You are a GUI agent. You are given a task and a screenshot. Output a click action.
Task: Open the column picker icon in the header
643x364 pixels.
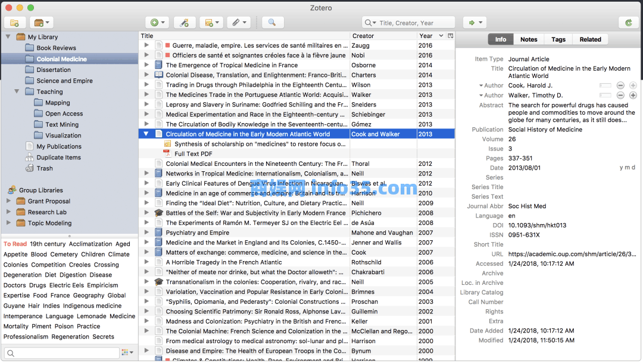pos(450,36)
